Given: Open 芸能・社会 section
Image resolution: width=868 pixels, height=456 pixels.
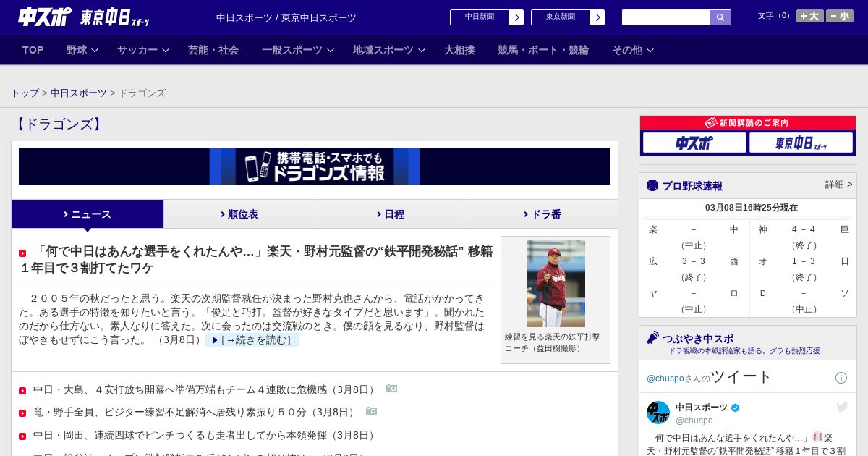Looking at the screenshot, I should pos(213,50).
